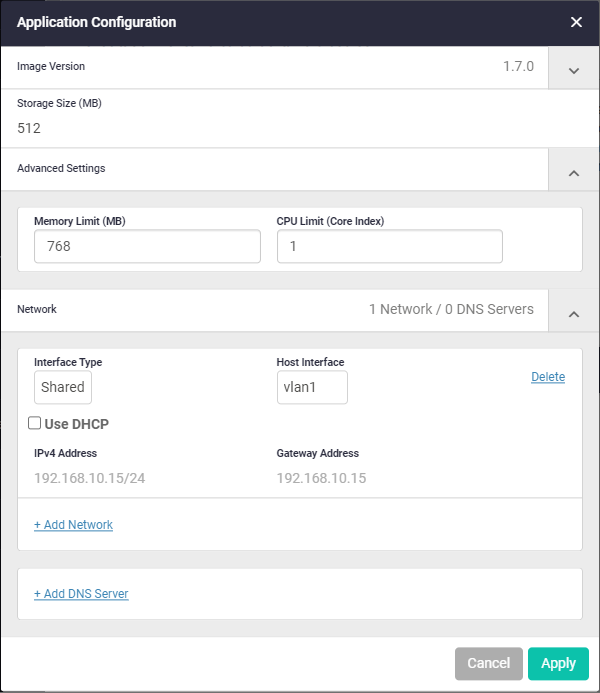This screenshot has height=693, width=600.
Task: Collapse the Advanced Settings section
Action: (x=574, y=171)
